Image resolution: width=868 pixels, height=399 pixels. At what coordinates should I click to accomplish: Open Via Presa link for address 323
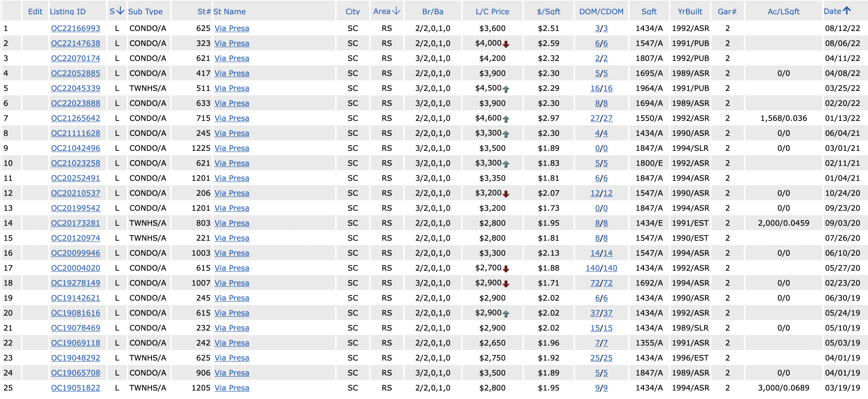[232, 43]
